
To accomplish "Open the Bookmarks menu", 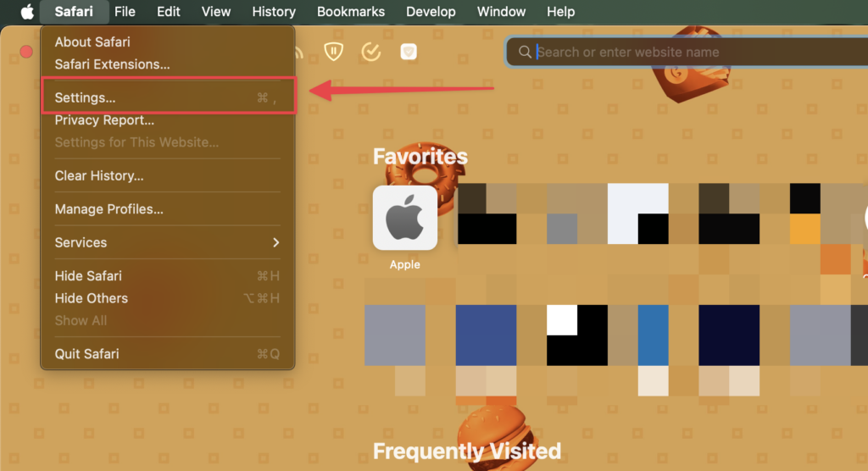I will coord(351,12).
